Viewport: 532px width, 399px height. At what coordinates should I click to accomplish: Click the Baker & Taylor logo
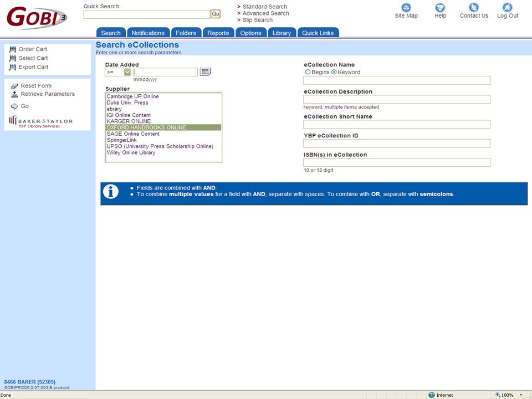pos(40,122)
